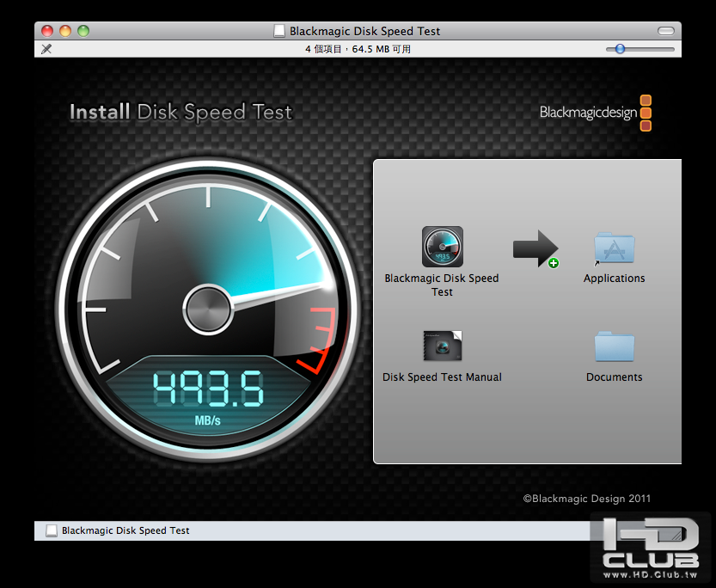The width and height of the screenshot is (716, 588).
Task: Click the disk icon in the title bar
Action: [279, 31]
